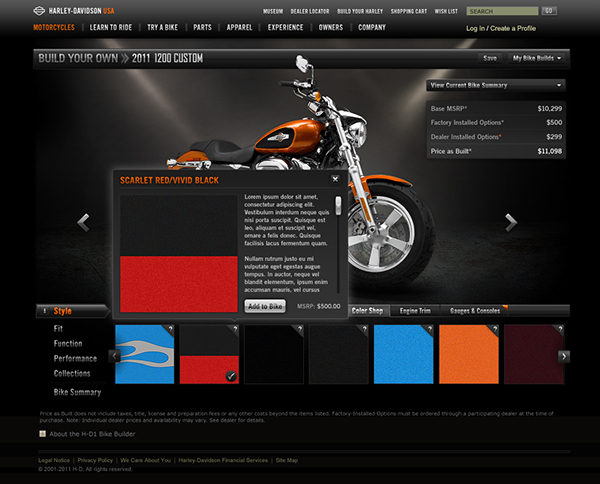Click checkmark on scarlet red swatch
The width and height of the screenshot is (600, 484).
coord(231,376)
